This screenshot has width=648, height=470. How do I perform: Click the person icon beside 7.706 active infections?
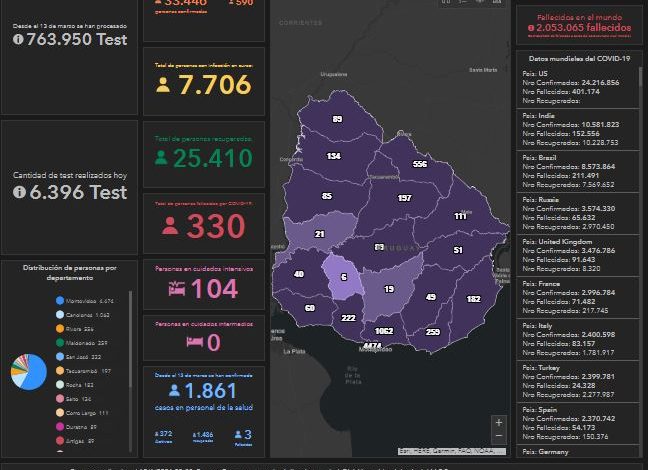tap(164, 85)
